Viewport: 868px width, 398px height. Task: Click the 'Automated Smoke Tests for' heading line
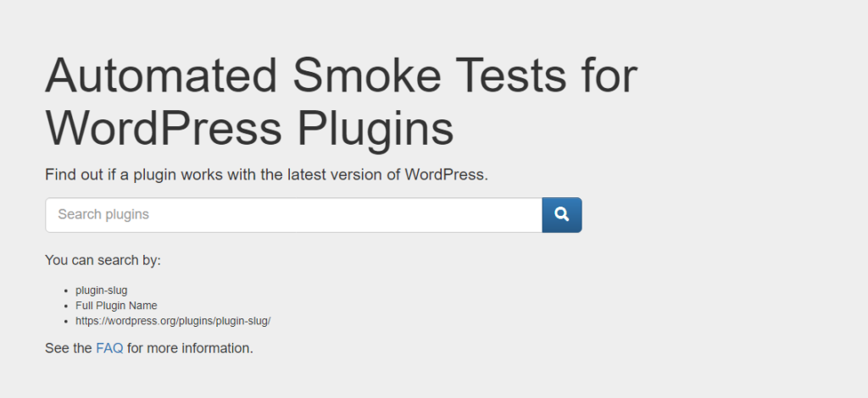pos(341,76)
